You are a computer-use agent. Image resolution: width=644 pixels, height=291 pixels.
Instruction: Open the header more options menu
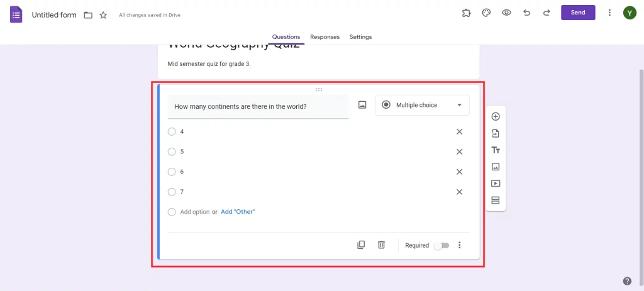(609, 13)
